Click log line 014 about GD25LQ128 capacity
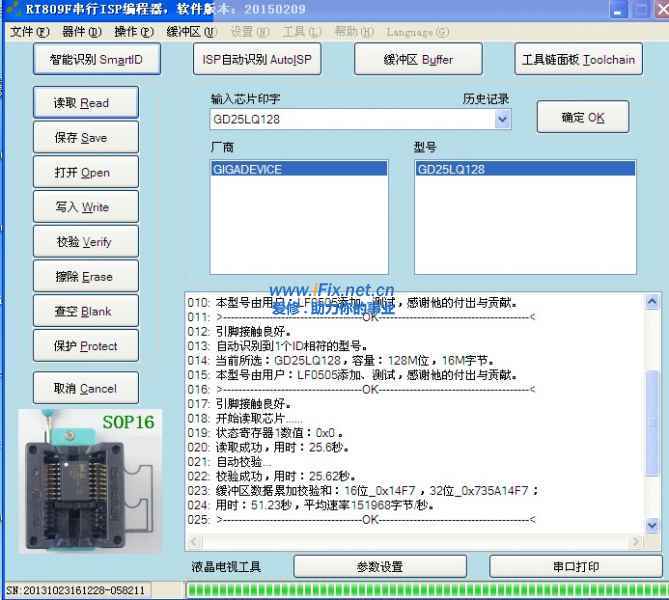The height and width of the screenshot is (600, 669). (x=340, y=361)
